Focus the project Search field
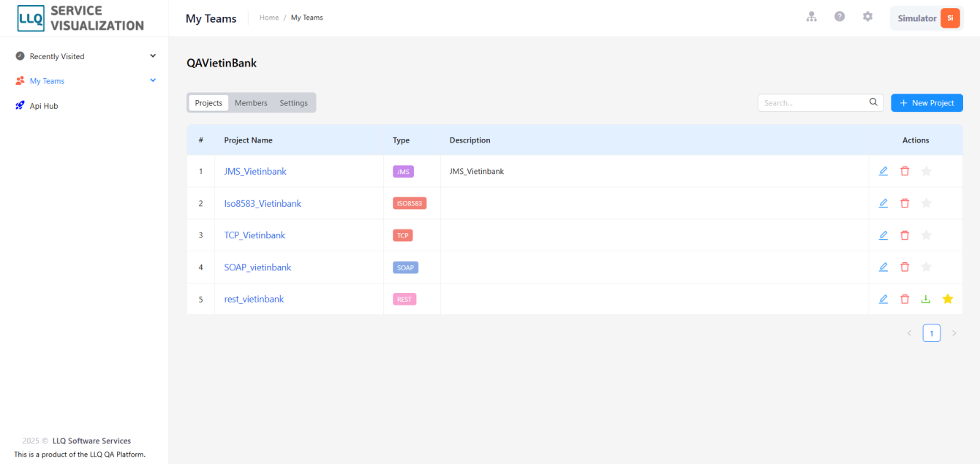 821,103
